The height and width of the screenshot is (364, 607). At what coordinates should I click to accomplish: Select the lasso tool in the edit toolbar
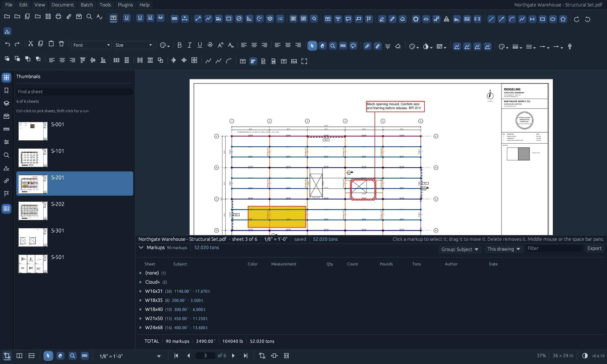(x=353, y=46)
